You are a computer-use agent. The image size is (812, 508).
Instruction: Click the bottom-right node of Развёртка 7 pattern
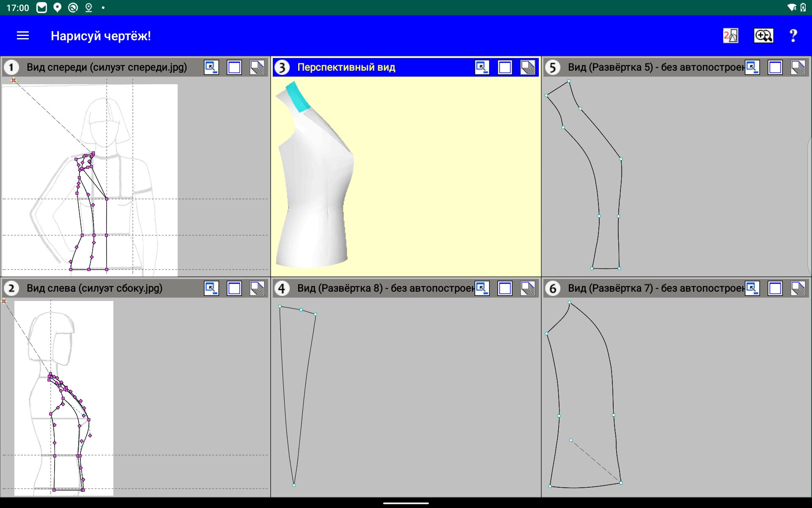[620, 483]
